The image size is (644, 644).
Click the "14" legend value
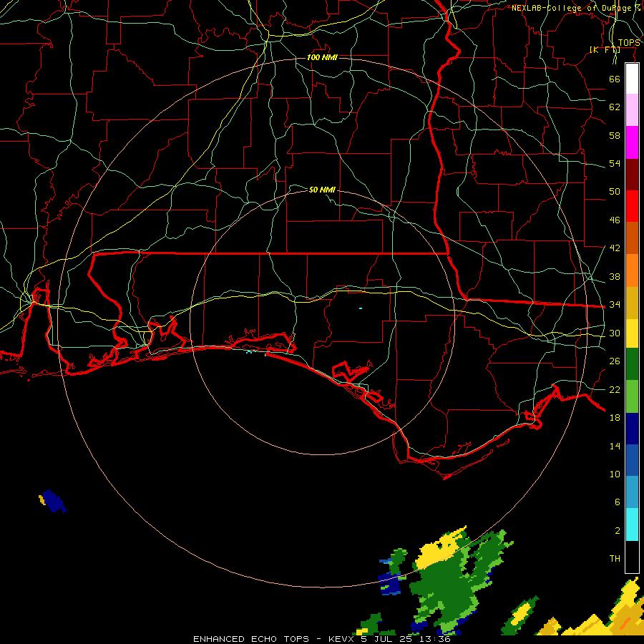[x=615, y=446]
